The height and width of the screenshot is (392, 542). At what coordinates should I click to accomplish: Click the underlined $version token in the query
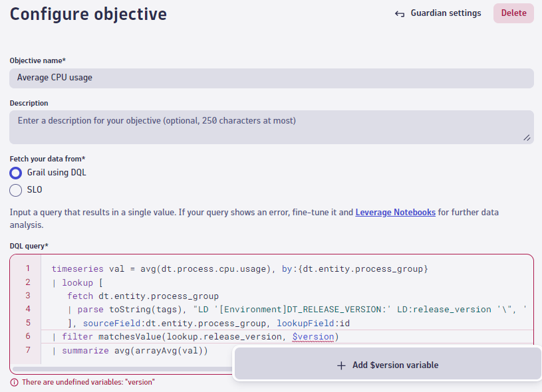pos(313,337)
